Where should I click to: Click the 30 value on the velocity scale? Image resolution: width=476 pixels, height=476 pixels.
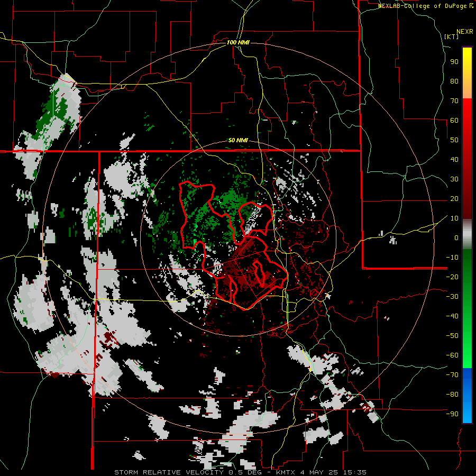click(x=454, y=179)
